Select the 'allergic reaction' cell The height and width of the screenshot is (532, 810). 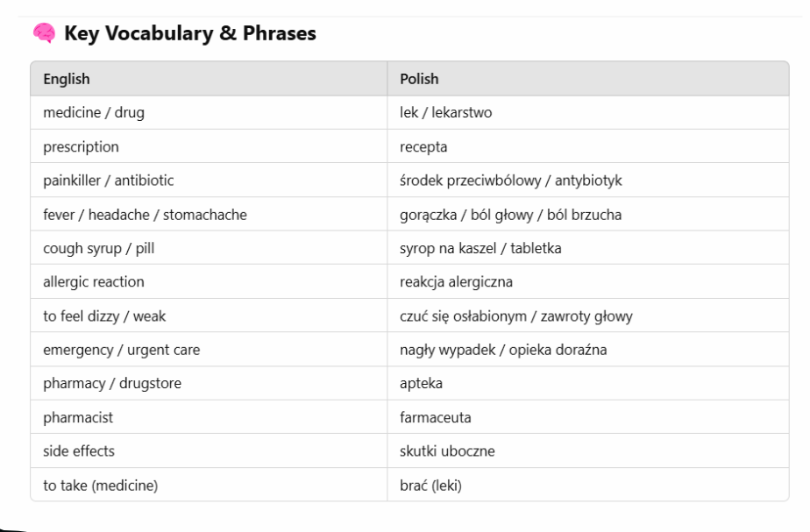(94, 282)
